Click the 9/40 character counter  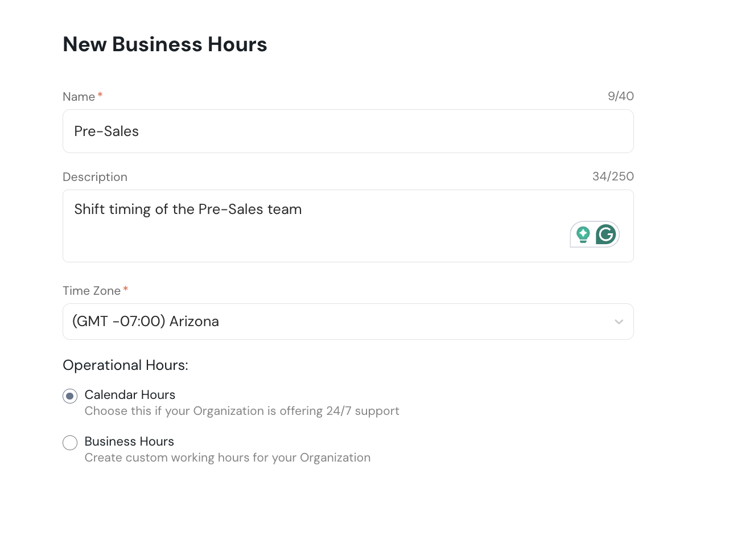tap(620, 96)
